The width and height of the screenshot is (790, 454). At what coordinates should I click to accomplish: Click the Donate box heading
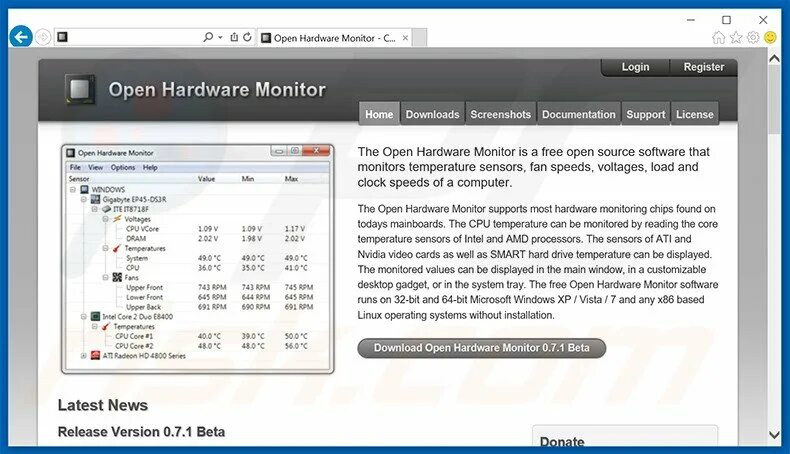(x=562, y=441)
